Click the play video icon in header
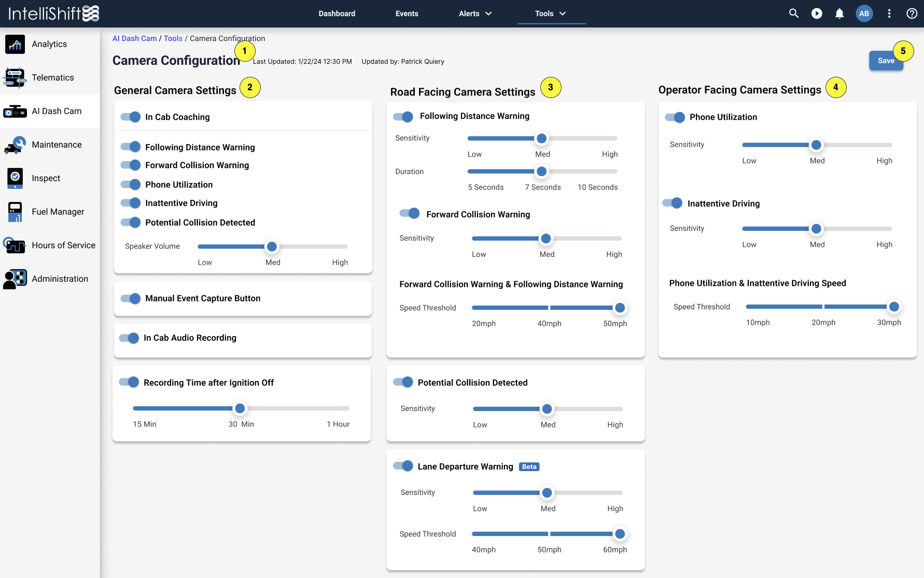 (817, 13)
